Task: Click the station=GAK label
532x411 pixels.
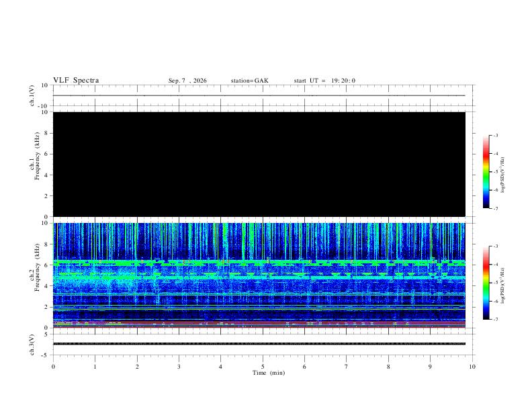Action: pos(249,81)
